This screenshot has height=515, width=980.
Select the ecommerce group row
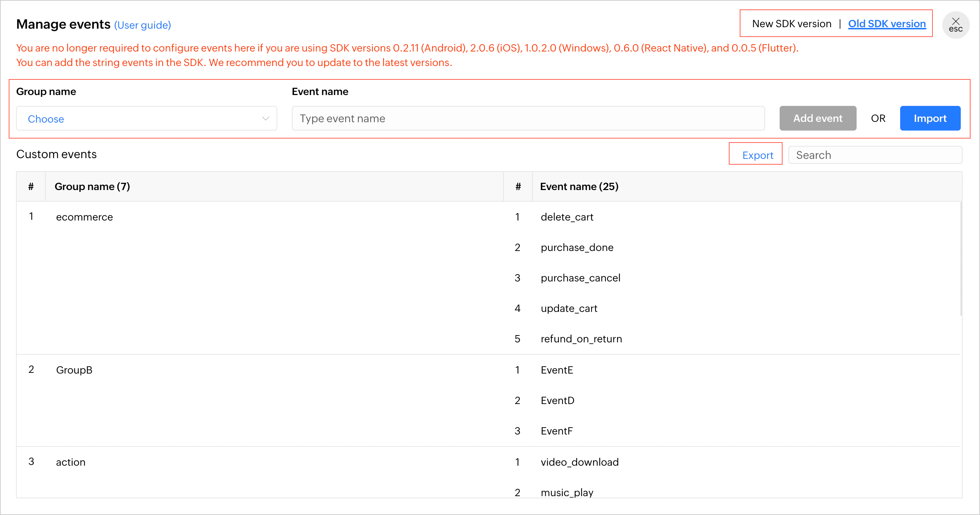85,217
